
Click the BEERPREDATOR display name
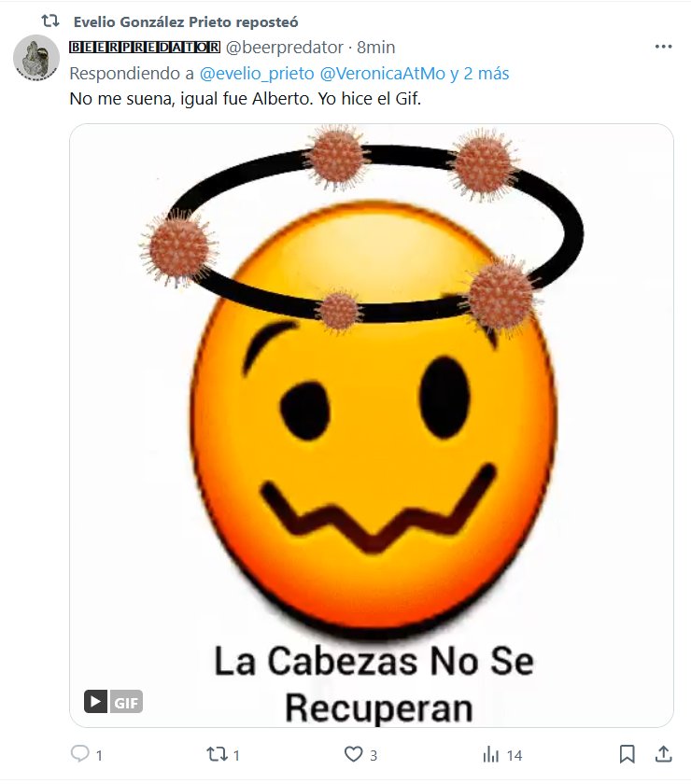pos(145,47)
